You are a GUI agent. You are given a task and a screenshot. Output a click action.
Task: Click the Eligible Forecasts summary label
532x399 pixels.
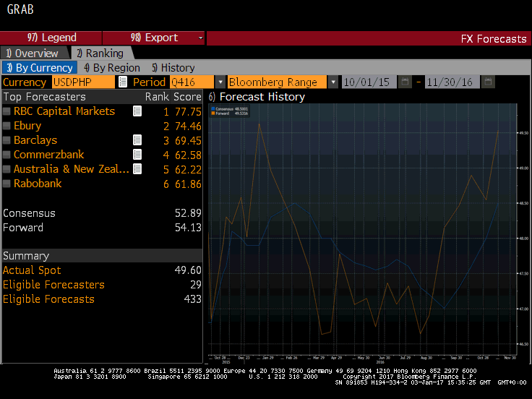click(48, 299)
